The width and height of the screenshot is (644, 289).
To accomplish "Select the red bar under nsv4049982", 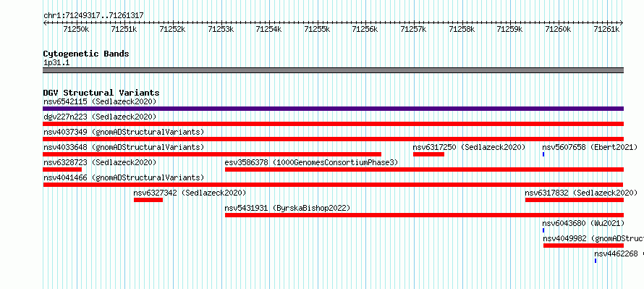I will coord(584,246).
